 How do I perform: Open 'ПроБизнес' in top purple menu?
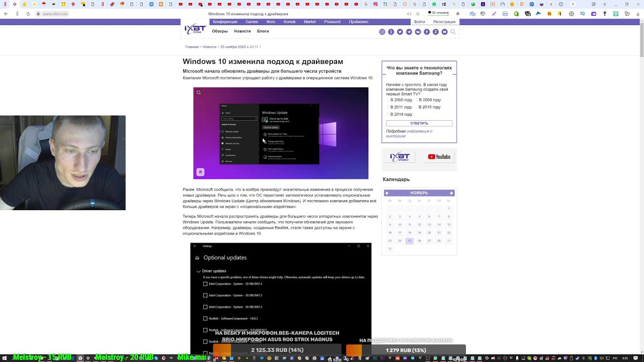359,22
